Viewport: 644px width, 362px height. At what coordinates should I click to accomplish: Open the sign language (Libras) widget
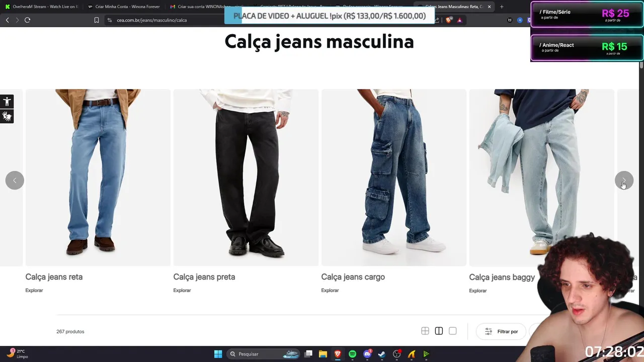7,117
